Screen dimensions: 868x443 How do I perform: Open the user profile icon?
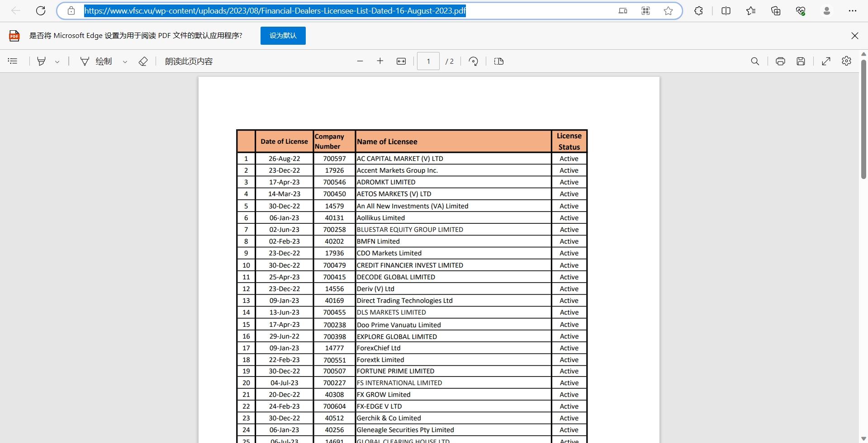tap(827, 11)
